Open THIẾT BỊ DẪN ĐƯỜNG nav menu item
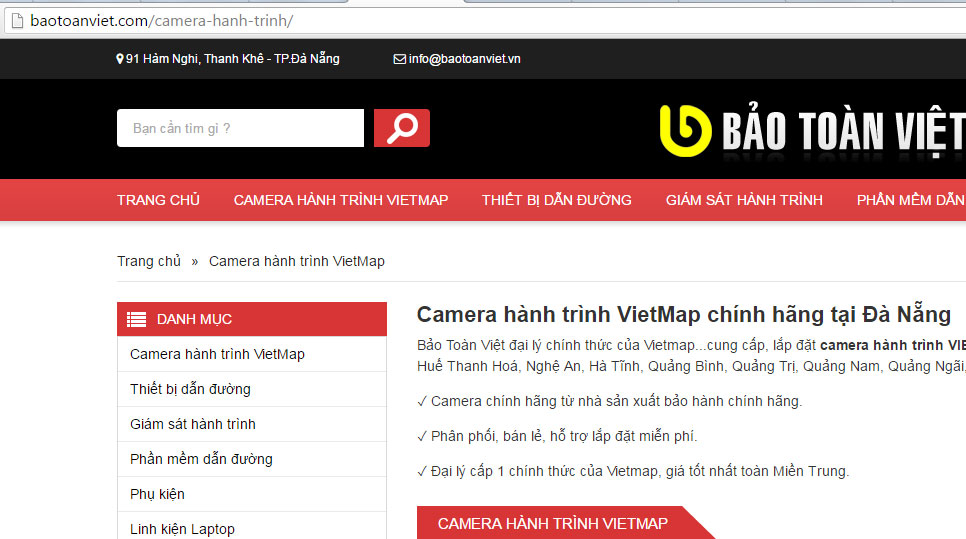The image size is (966, 539). pos(556,200)
